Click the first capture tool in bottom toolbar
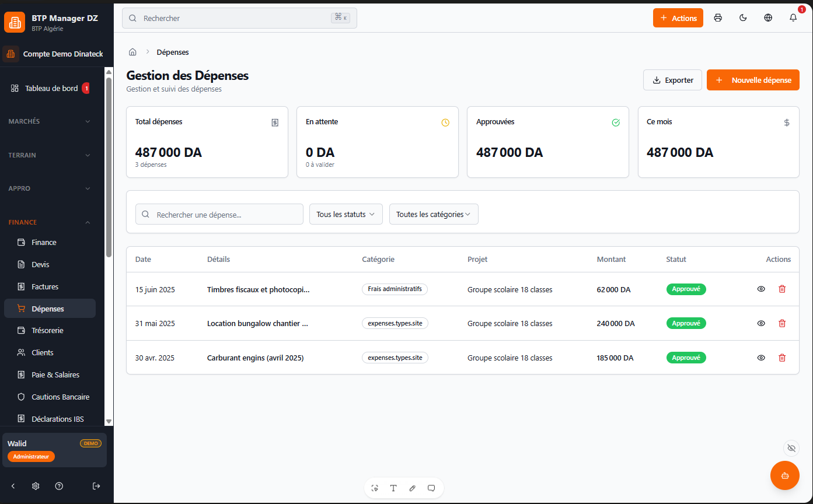The image size is (813, 504). pos(375,488)
